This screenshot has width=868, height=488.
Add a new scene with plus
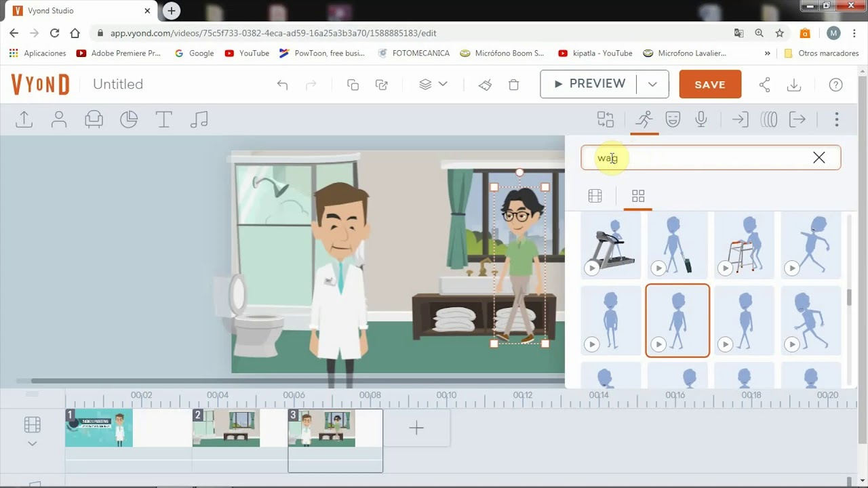point(416,428)
